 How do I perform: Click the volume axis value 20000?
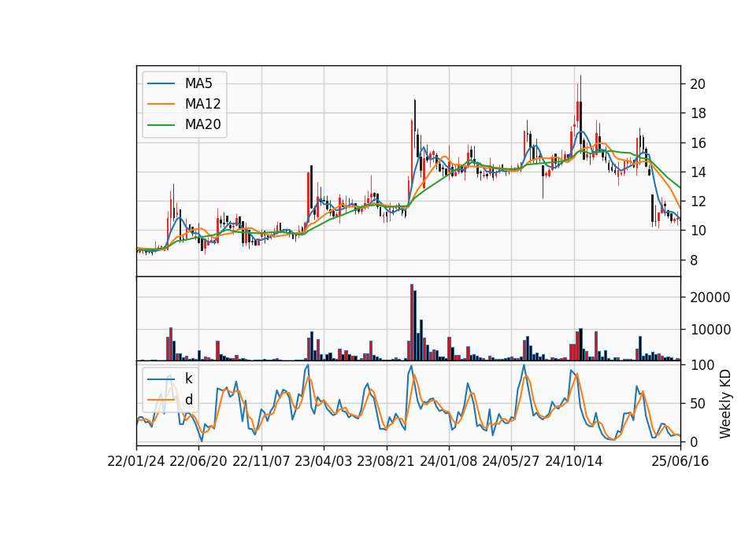click(x=710, y=297)
